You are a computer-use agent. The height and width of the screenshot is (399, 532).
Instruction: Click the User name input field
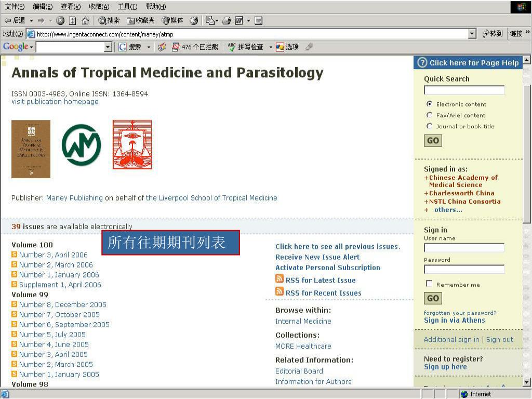click(464, 248)
